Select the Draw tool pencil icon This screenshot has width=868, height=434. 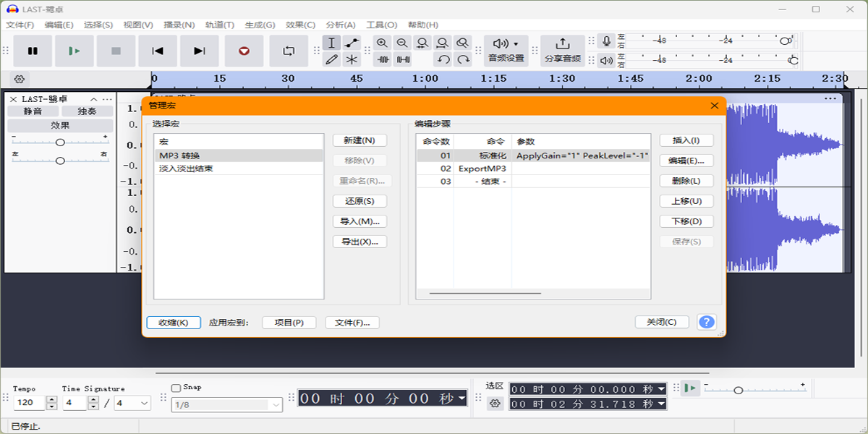point(331,59)
